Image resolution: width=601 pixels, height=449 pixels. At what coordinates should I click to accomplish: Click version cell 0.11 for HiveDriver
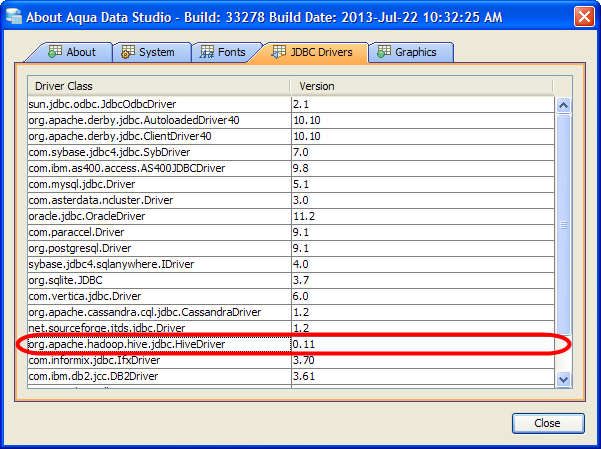(423, 344)
